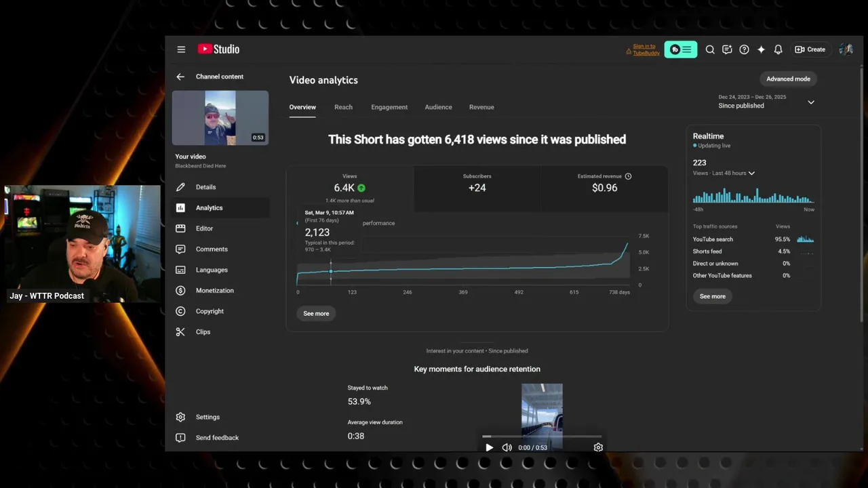Click the 53.9% Stayed to watch value
This screenshot has width=868, height=488.
359,402
